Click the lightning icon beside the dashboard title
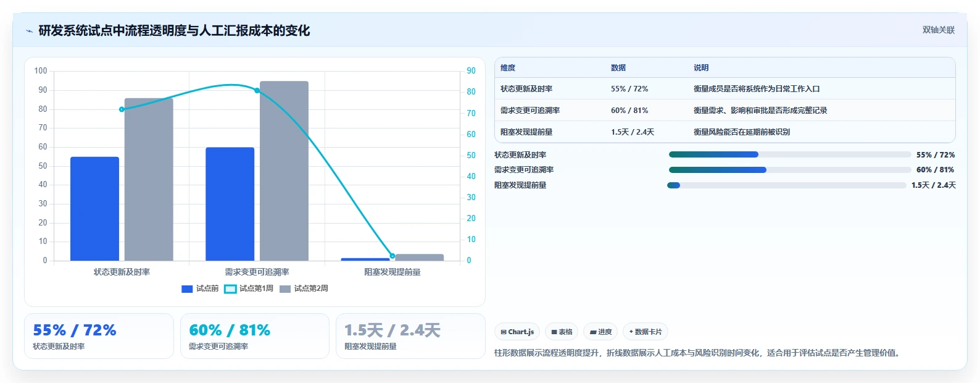Viewport: 980px width, 383px height. [x=29, y=31]
